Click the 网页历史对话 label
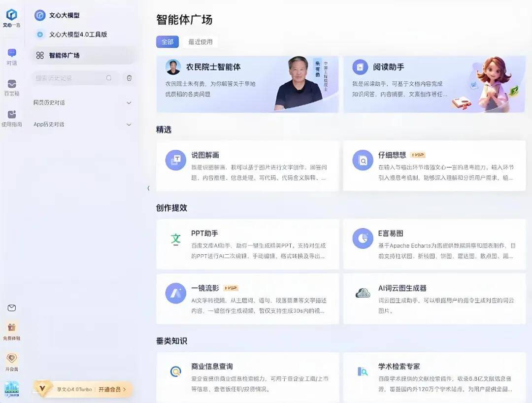Image resolution: width=532 pixels, height=403 pixels. (49, 102)
